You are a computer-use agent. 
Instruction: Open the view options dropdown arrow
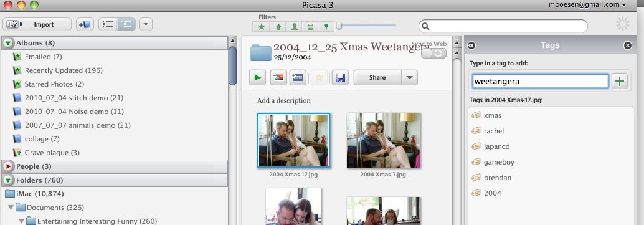click(x=145, y=24)
